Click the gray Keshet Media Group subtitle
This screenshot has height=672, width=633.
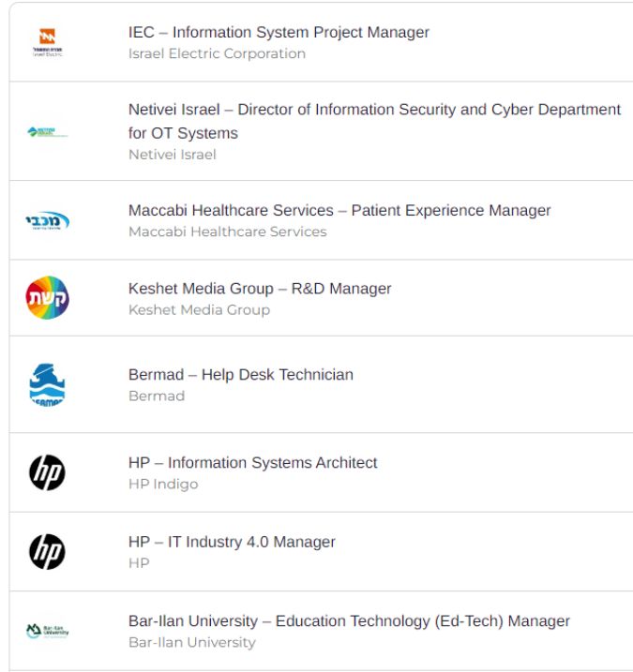[x=200, y=310]
